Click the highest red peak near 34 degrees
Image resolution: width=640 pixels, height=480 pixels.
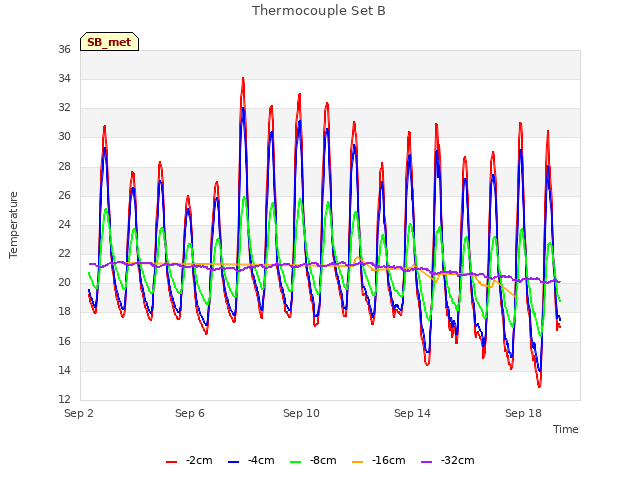pyautogui.click(x=243, y=79)
